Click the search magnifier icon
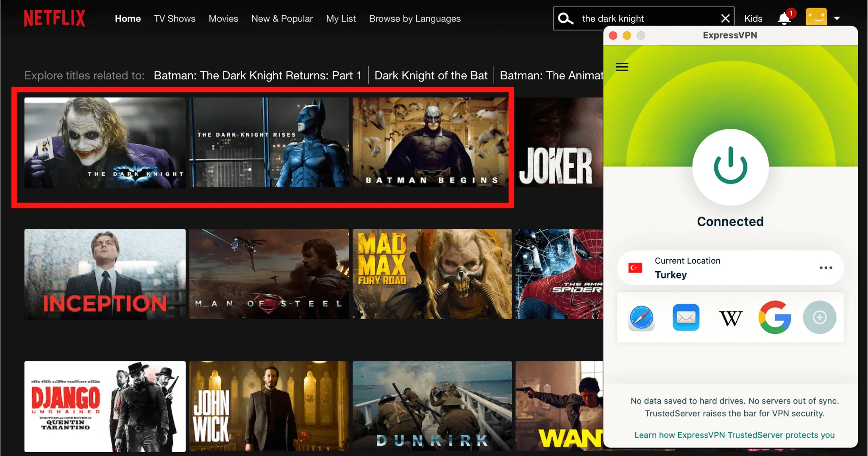Viewport: 868px width, 456px height. [565, 19]
